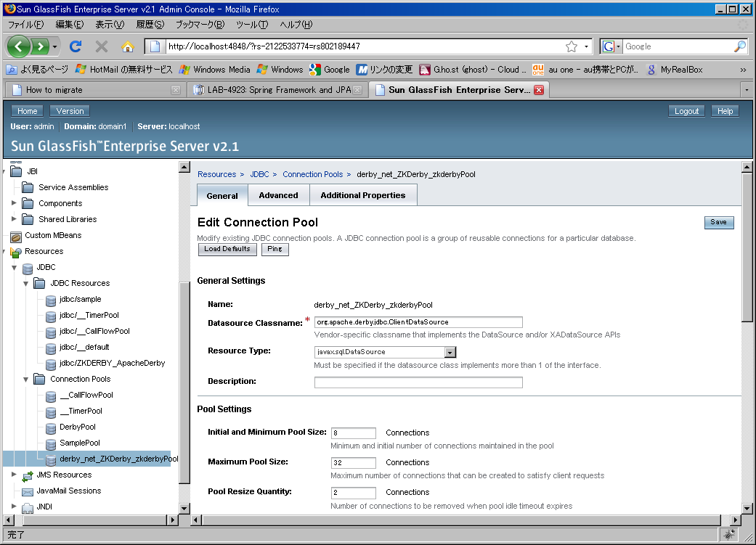Screen dimensions: 756x545
Task: Click the browser Forward arrow button
Action: pos(41,46)
